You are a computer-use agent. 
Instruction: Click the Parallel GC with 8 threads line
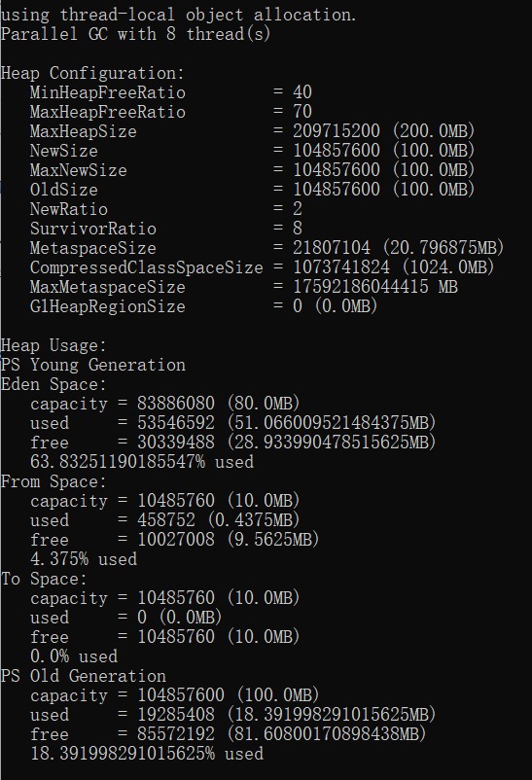click(x=135, y=34)
